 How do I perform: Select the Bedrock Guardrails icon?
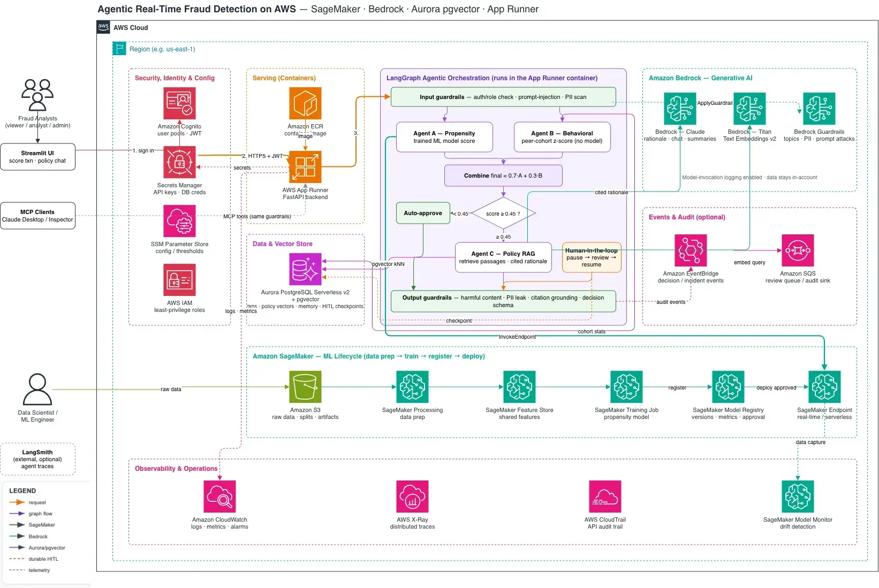click(x=819, y=109)
